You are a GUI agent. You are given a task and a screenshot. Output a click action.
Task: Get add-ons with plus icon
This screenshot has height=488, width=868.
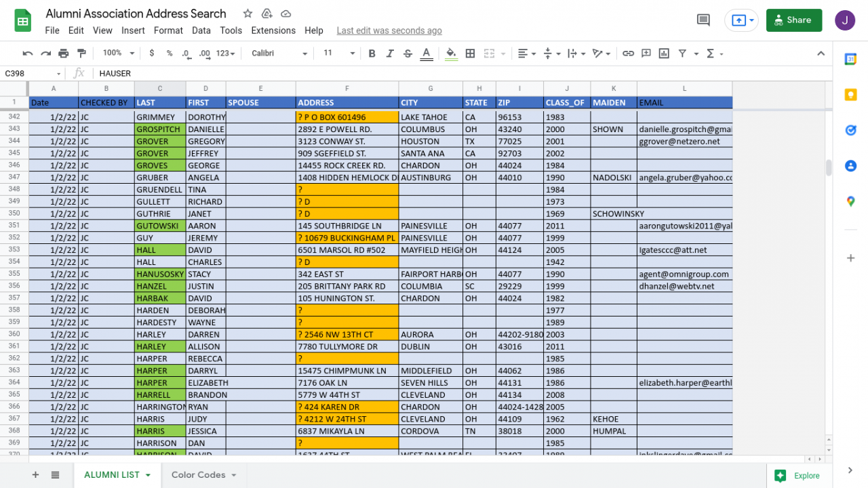click(850, 258)
